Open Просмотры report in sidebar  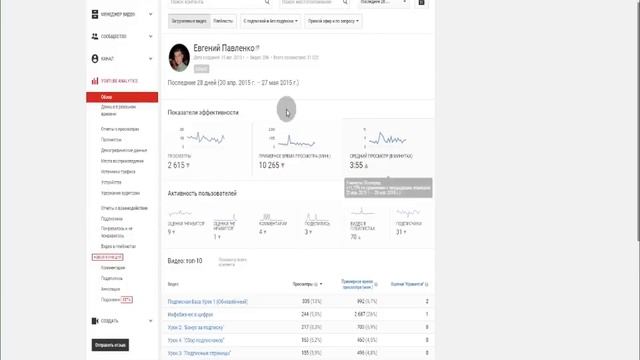pyautogui.click(x=111, y=140)
